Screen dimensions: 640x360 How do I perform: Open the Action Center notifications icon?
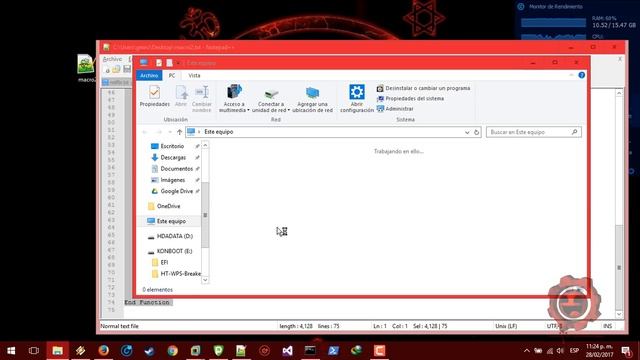click(626, 351)
